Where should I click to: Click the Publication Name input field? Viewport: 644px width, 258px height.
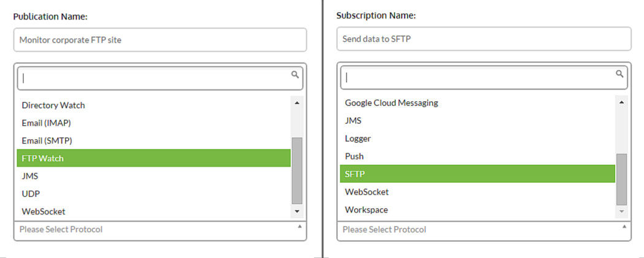160,40
